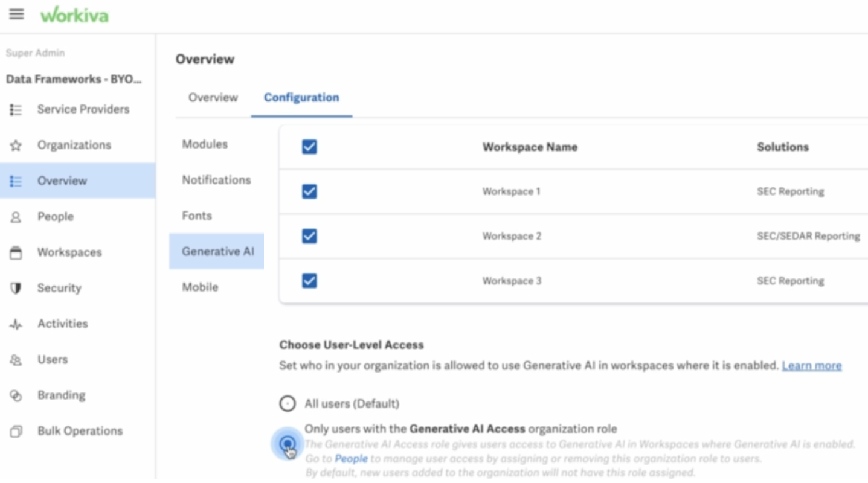Click the Workiva logo

(74, 15)
